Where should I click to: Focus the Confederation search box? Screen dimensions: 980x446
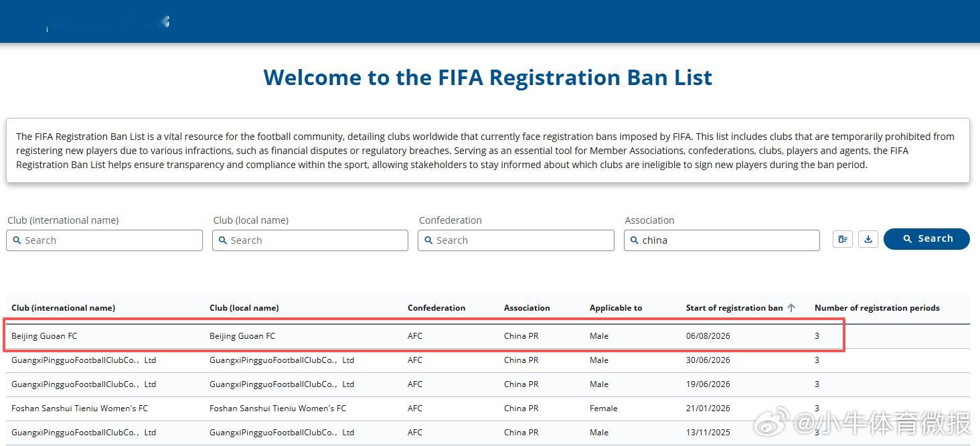[x=515, y=240]
